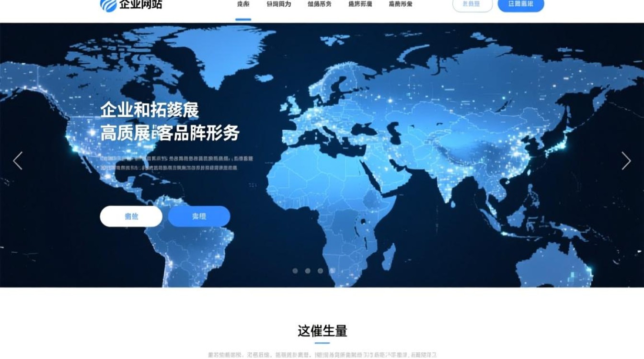Advance carousel with right chevron arrow
The image size is (644, 359).
click(626, 161)
